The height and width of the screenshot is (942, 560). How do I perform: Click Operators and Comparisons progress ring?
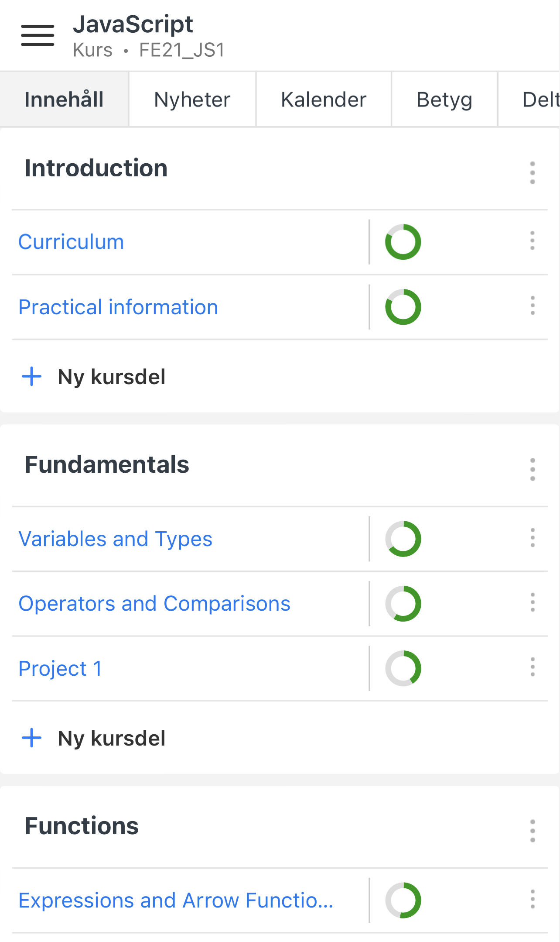(x=403, y=603)
